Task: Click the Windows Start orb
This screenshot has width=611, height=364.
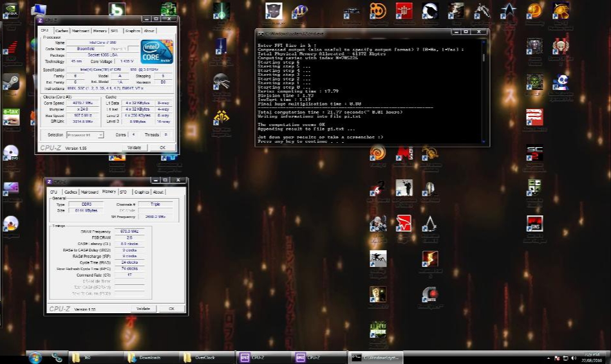Action: pos(35,358)
